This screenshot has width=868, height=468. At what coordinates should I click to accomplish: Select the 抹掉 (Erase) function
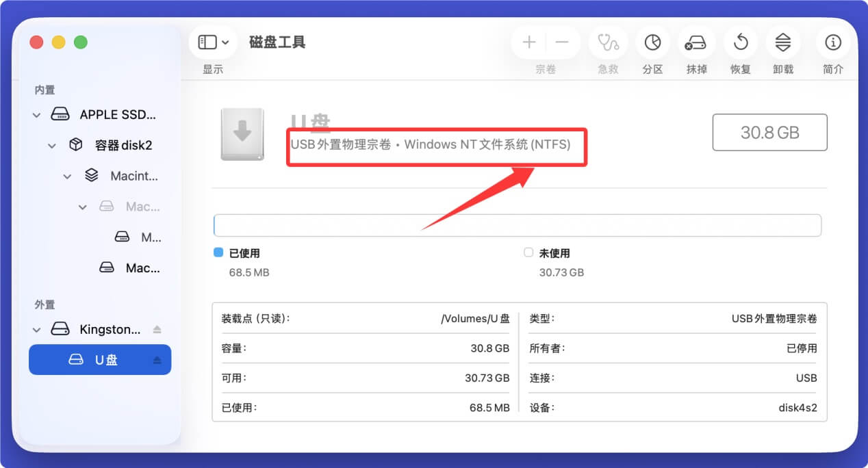coord(696,42)
